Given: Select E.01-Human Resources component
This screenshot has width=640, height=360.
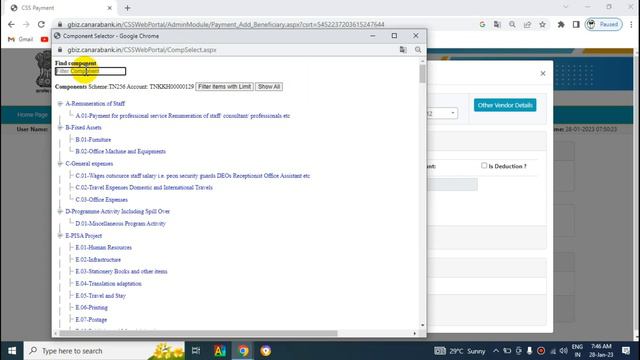Looking at the screenshot, I should click(104, 247).
